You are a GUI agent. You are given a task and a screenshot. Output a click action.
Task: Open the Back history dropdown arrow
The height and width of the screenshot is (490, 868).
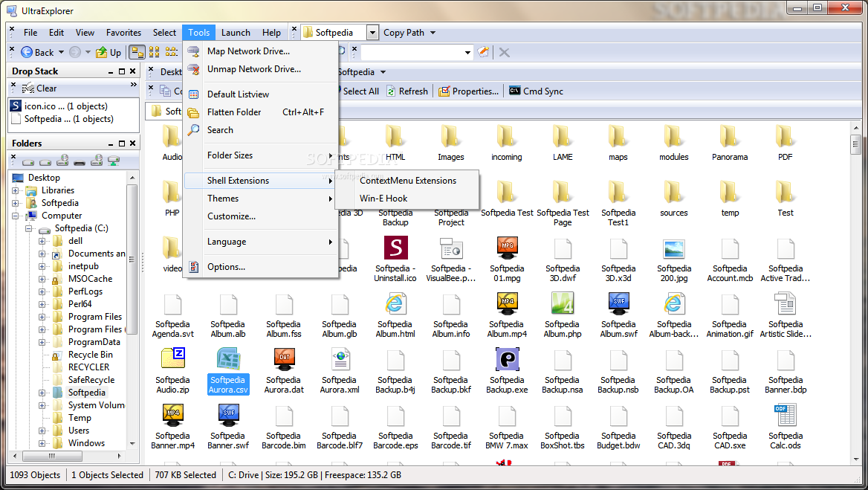point(61,52)
